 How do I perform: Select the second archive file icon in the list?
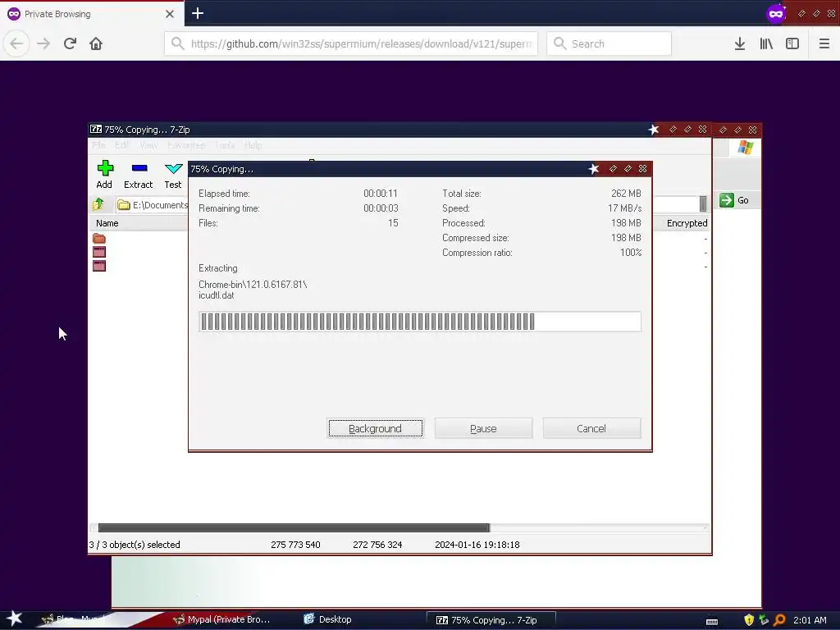click(x=99, y=266)
